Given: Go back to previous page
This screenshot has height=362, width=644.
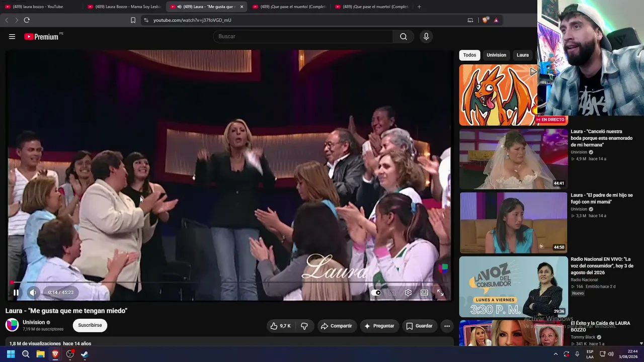Looking at the screenshot, I should tap(7, 20).
